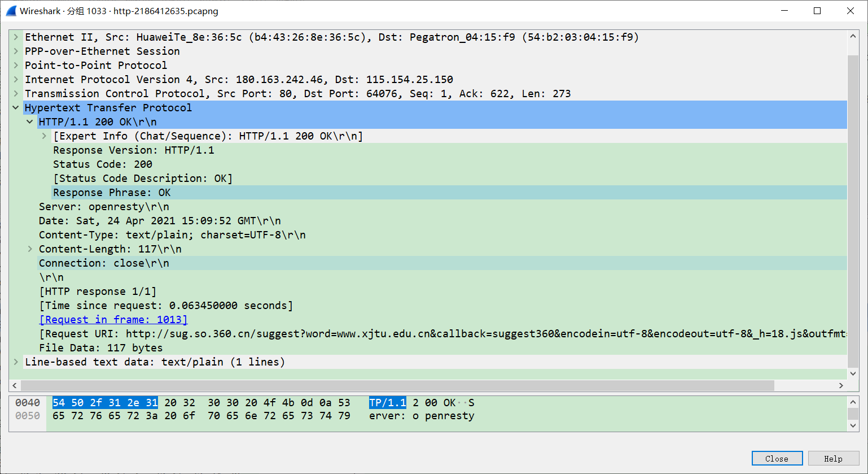This screenshot has width=868, height=474.
Task: Click the Help button
Action: 834,458
